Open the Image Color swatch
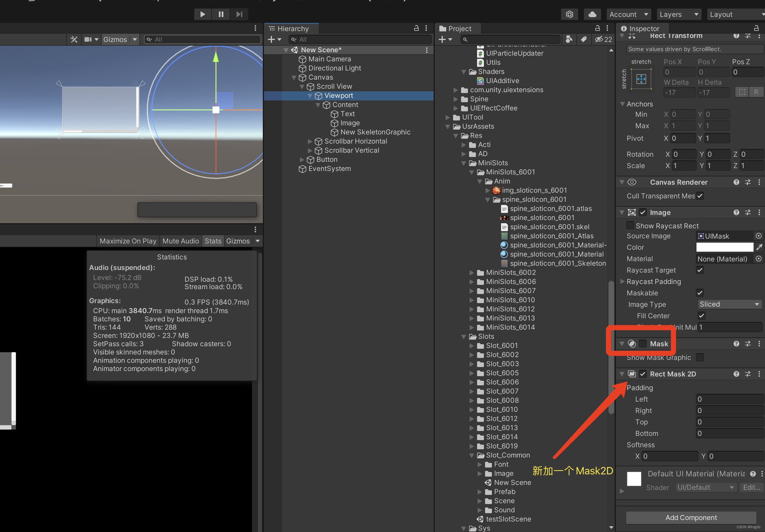Screen dimensions: 765x532 click(724, 247)
